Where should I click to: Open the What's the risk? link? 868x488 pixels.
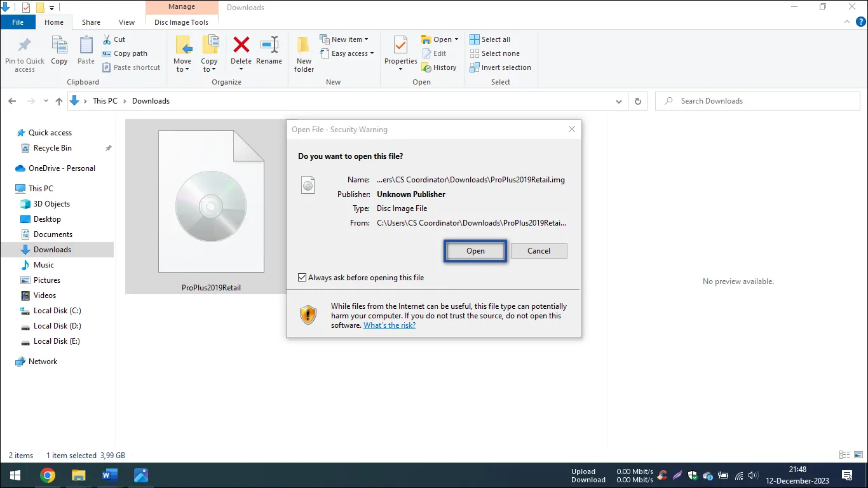(x=390, y=325)
